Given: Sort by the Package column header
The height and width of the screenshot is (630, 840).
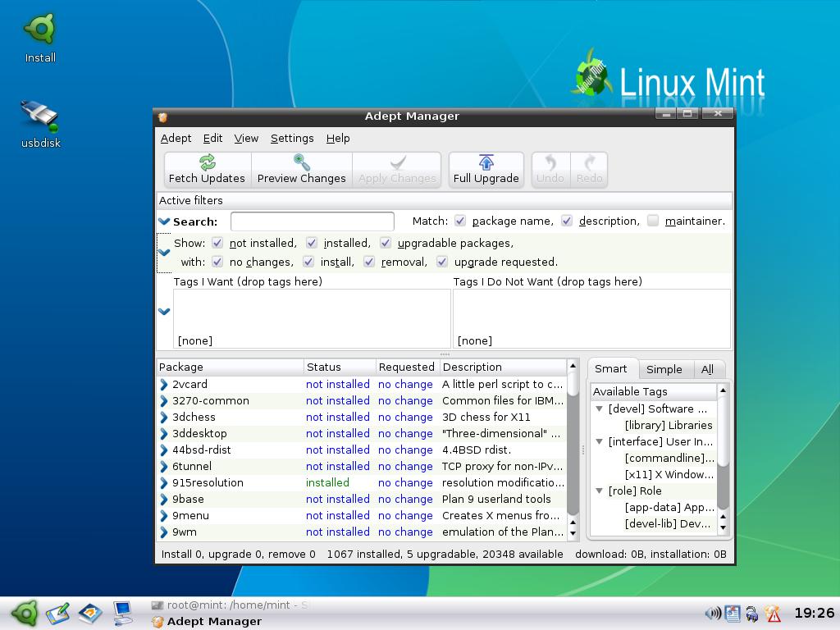Looking at the screenshot, I should [x=230, y=367].
